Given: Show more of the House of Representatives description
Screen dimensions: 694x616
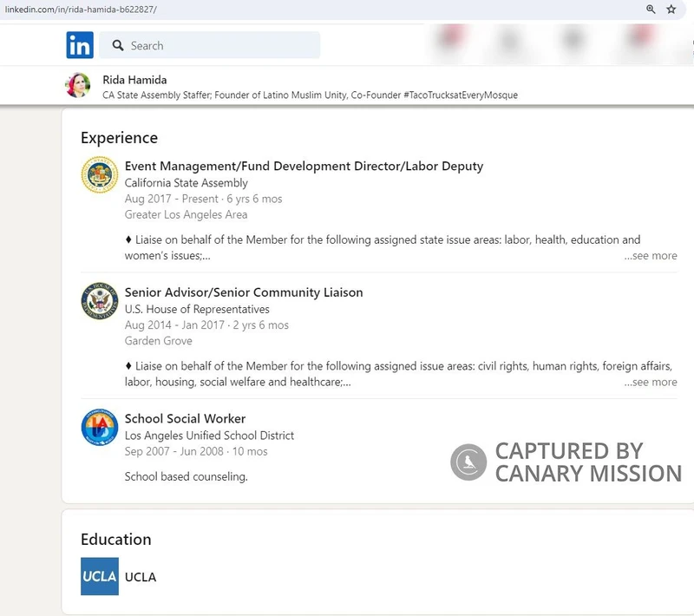Looking at the screenshot, I should pos(650,382).
